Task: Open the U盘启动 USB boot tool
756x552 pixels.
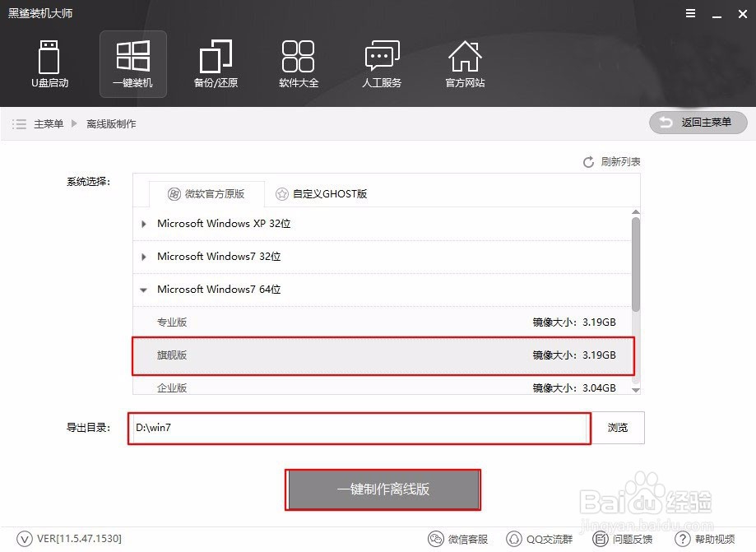Action: [x=49, y=64]
